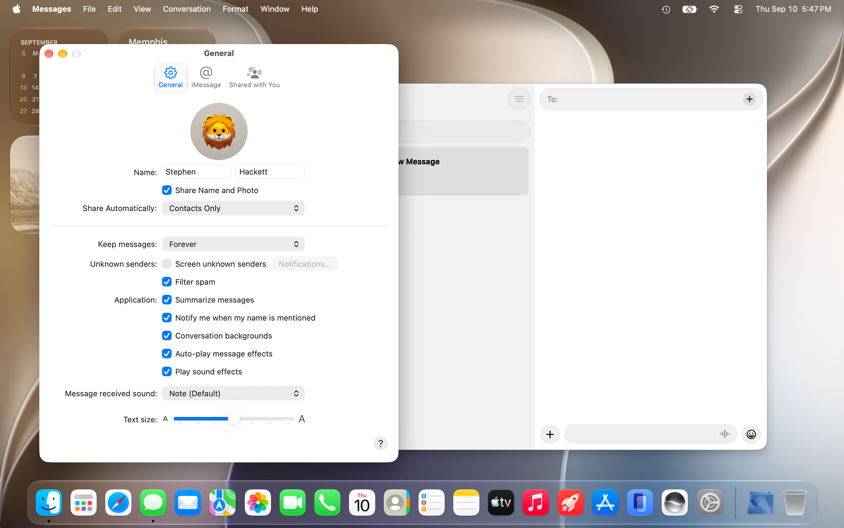This screenshot has width=844, height=528.
Task: Switch to the General settings tab
Action: (171, 77)
